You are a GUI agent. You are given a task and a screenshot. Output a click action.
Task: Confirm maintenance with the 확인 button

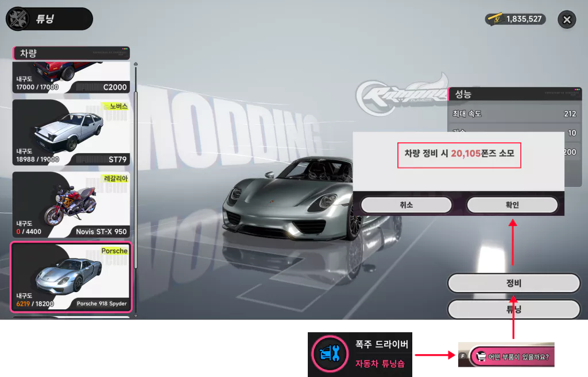click(x=512, y=205)
